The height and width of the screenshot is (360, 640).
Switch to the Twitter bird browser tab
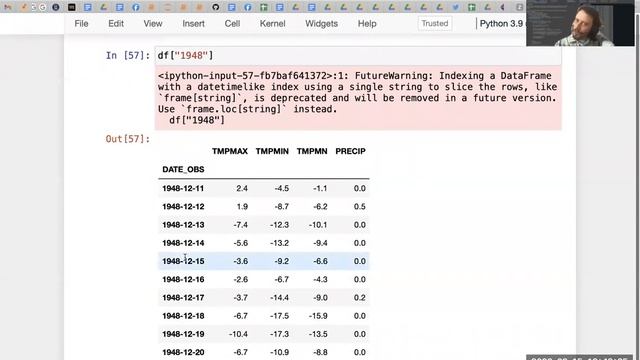455,7
